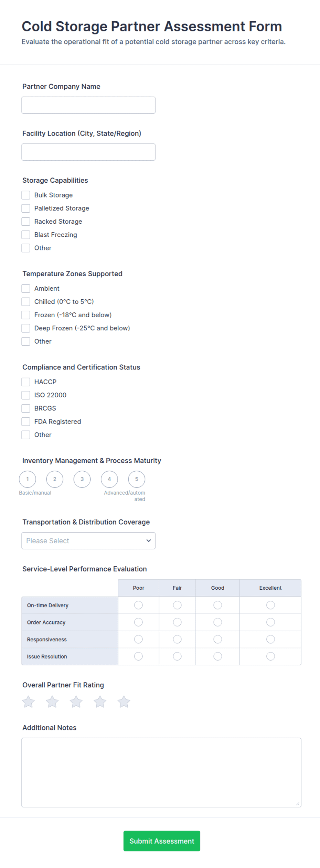Mark Order Accuracy as Good
Screen dimensions: 320x868
217,622
